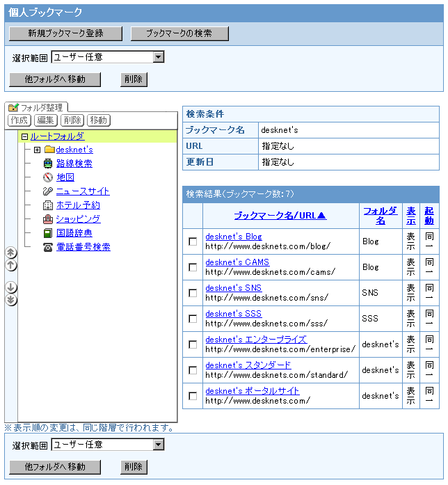448x485 pixels.
Task: Open the ショッピング bookmark
Action: (x=78, y=219)
